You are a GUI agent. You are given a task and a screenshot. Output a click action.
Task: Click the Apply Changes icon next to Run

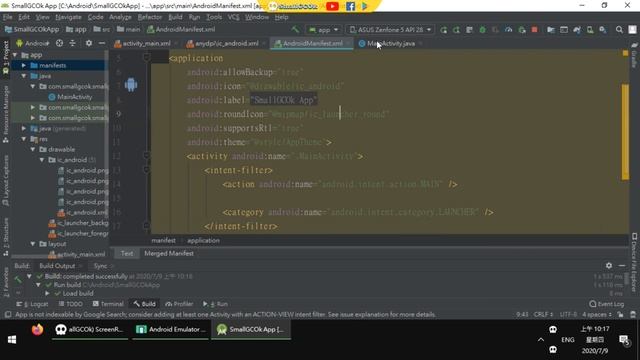[456, 30]
